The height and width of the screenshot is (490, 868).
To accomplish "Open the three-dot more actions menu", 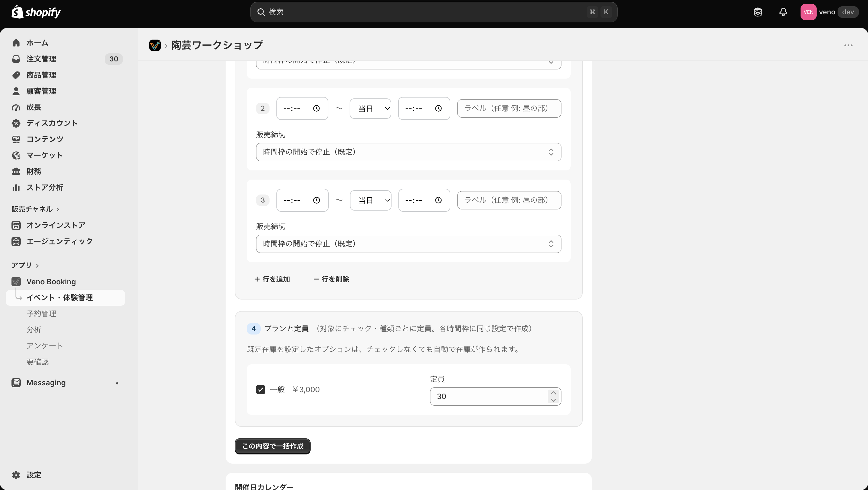I will pos(848,45).
